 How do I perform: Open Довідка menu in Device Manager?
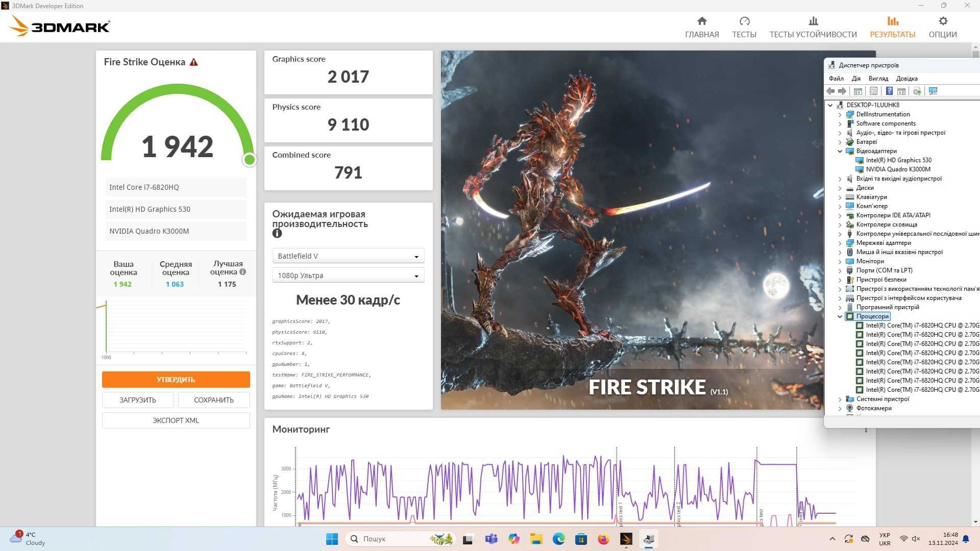906,79
